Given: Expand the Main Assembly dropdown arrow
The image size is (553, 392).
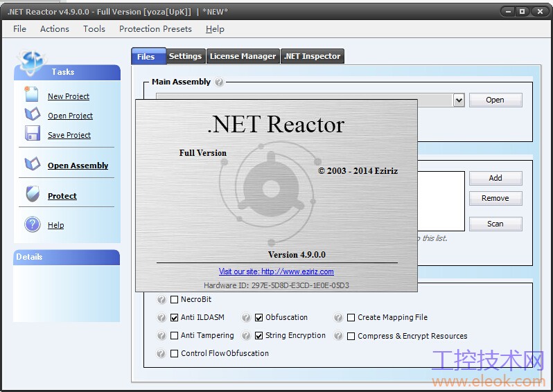Looking at the screenshot, I should pos(459,100).
